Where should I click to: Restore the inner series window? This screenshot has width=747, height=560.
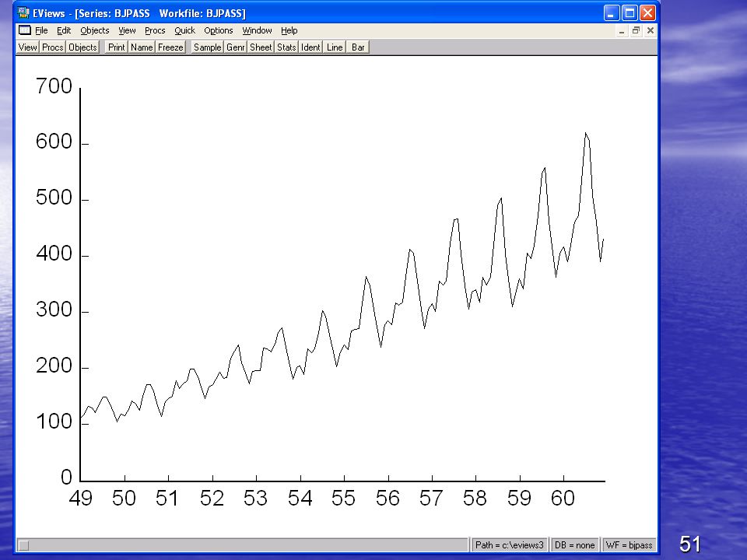(x=636, y=31)
